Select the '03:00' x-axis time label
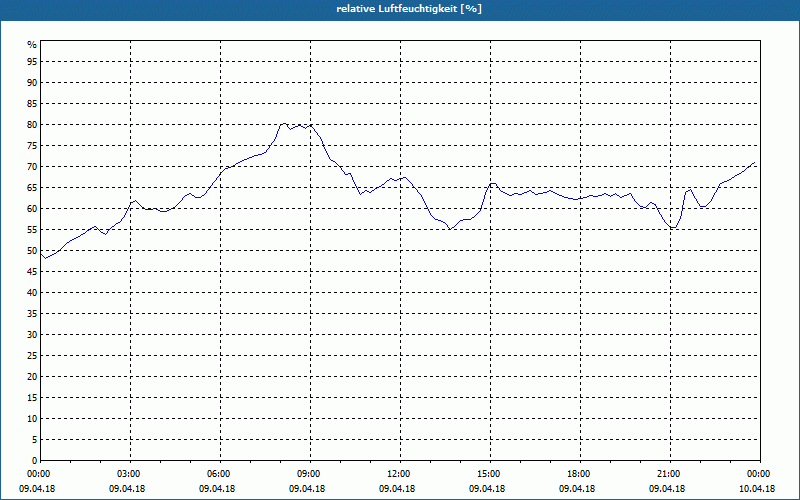The width and height of the screenshot is (800, 500). [130, 474]
